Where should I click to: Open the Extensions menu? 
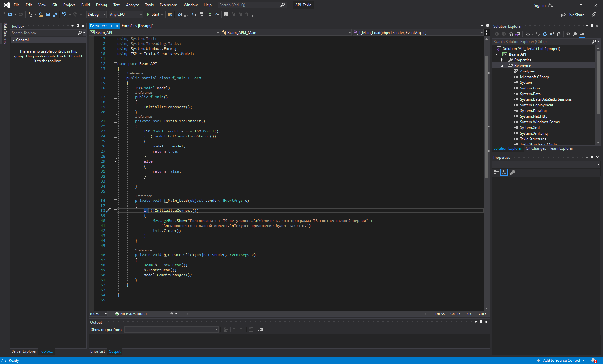(x=168, y=5)
